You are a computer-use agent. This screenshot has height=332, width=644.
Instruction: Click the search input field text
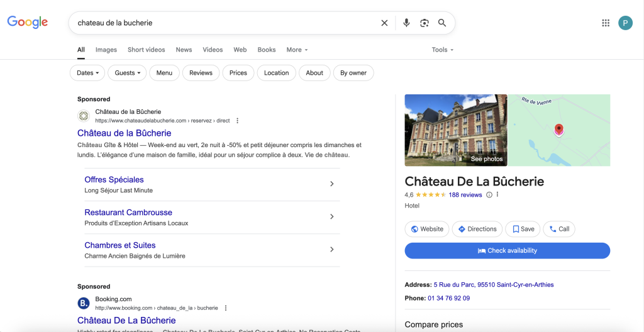coord(115,23)
